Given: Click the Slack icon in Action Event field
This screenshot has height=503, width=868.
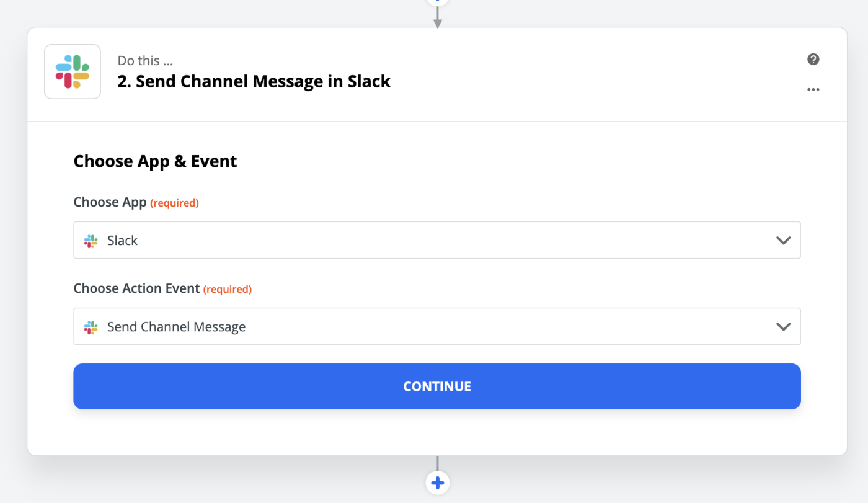Looking at the screenshot, I should pos(91,327).
